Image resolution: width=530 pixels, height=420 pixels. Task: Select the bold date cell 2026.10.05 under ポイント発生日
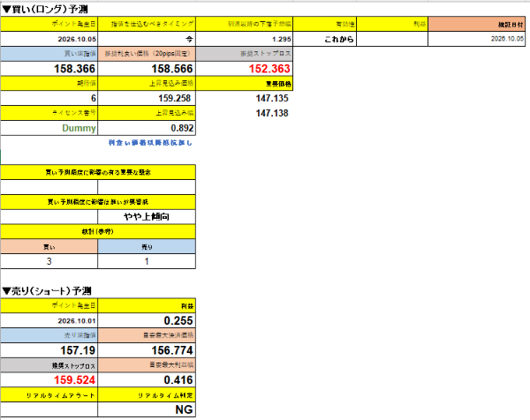coord(49,39)
